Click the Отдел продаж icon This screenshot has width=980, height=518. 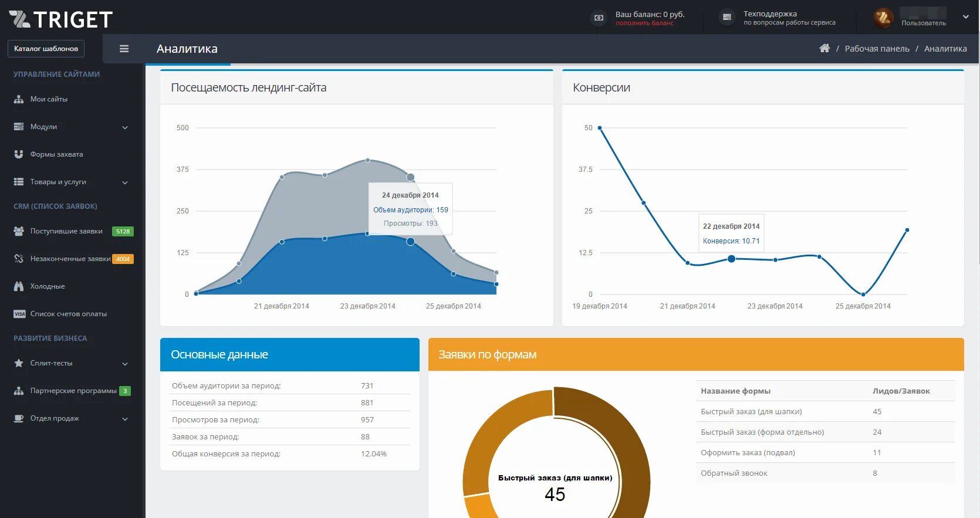pos(19,418)
